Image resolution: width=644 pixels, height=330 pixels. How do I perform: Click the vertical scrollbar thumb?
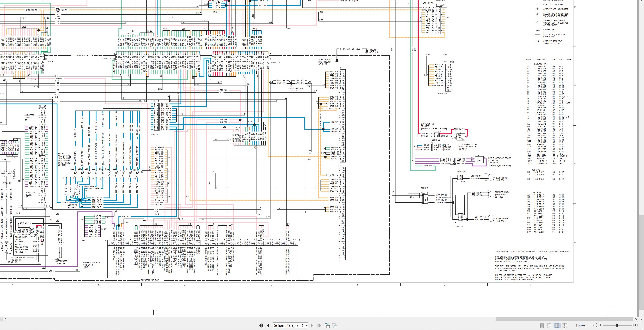(x=641, y=263)
